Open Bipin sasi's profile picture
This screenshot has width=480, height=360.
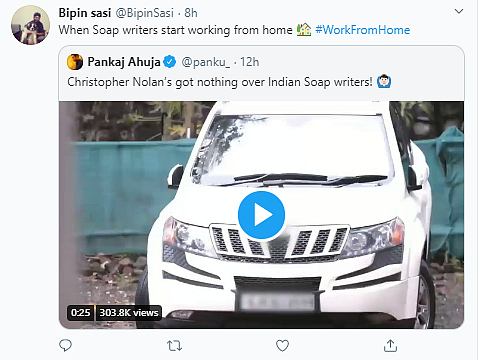point(30,25)
